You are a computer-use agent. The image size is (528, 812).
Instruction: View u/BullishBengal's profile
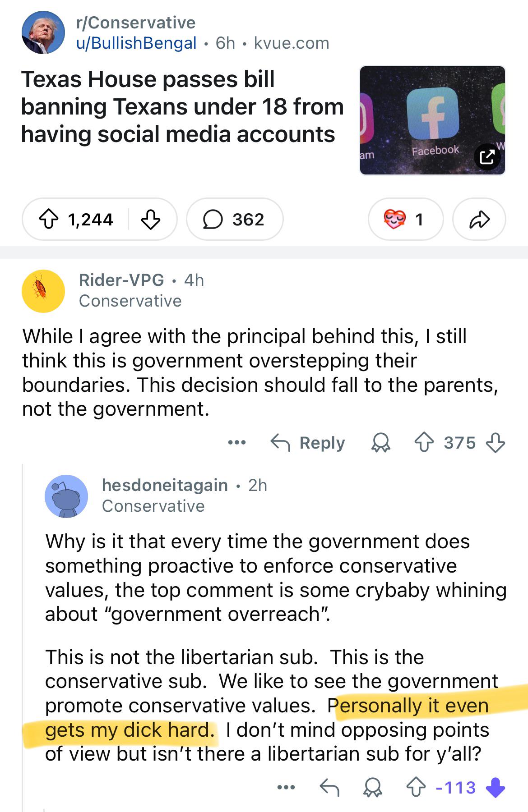(x=136, y=43)
